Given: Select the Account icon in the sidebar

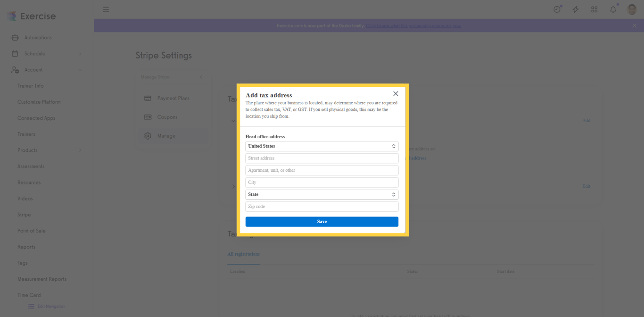Looking at the screenshot, I should 15,69.
